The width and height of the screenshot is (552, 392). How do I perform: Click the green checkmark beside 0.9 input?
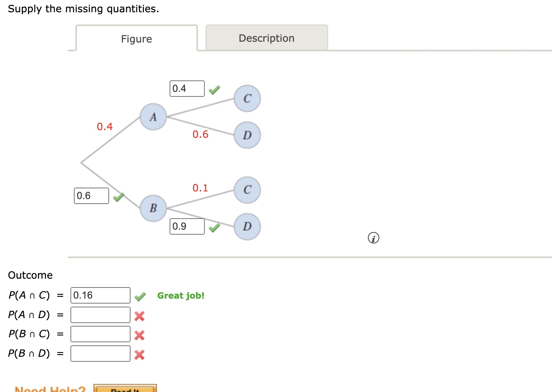(214, 227)
